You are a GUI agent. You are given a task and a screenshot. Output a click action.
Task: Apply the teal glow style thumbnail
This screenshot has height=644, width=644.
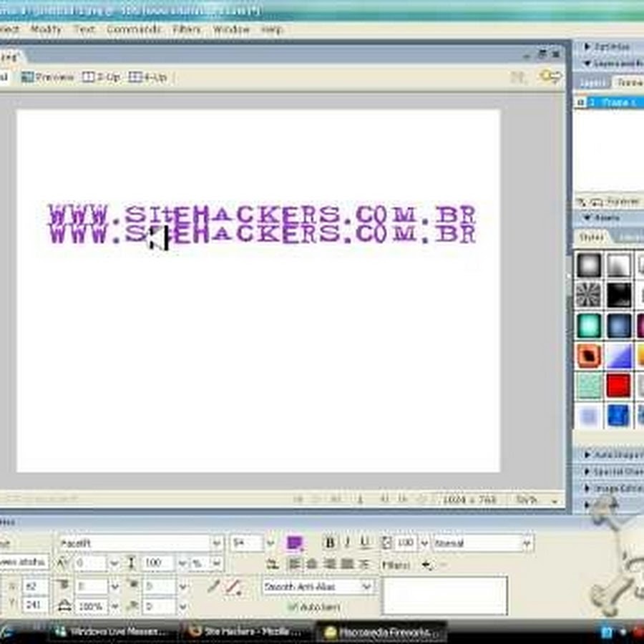[589, 326]
